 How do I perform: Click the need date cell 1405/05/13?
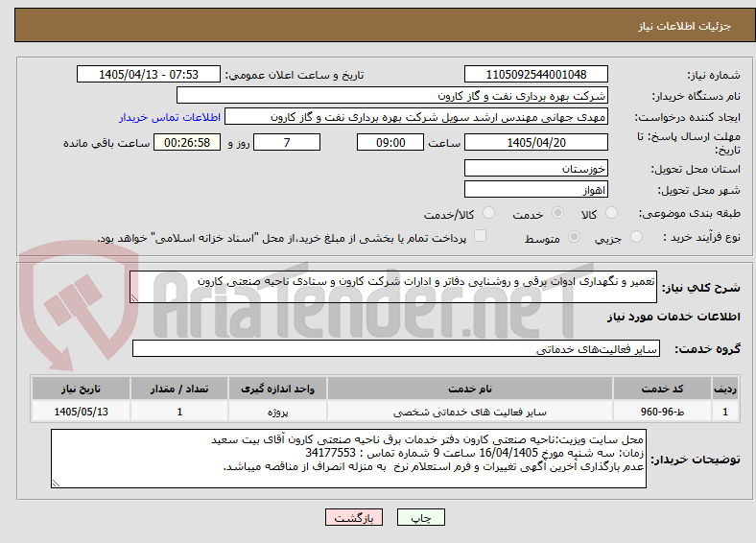click(81, 412)
